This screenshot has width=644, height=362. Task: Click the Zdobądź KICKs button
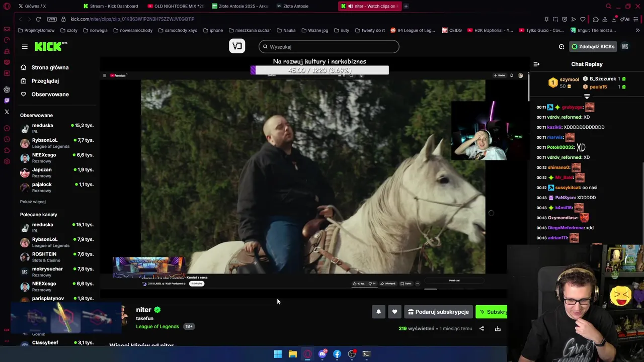593,47
